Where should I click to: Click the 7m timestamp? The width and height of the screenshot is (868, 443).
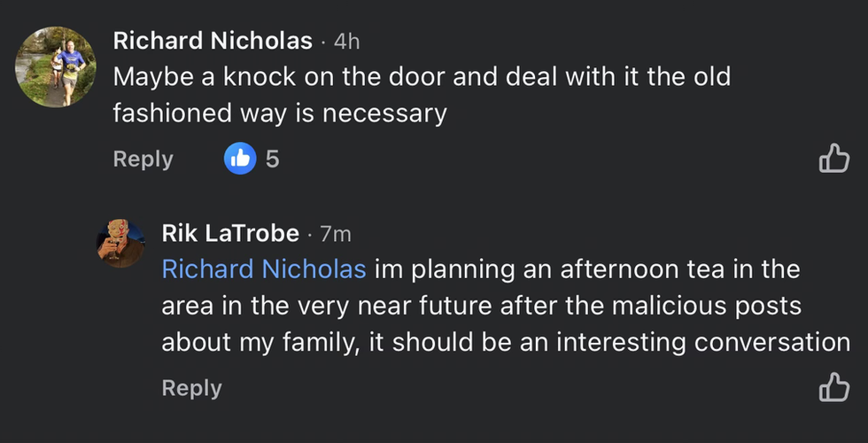[x=335, y=234]
